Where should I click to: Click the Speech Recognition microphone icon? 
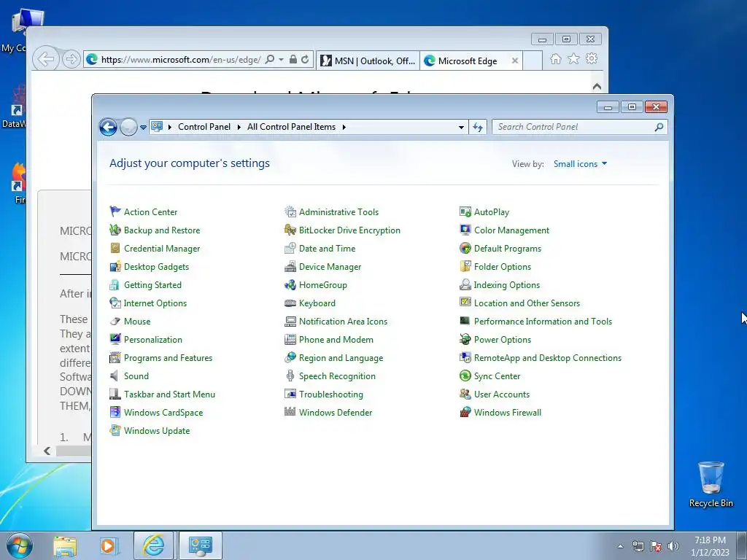pyautogui.click(x=290, y=376)
